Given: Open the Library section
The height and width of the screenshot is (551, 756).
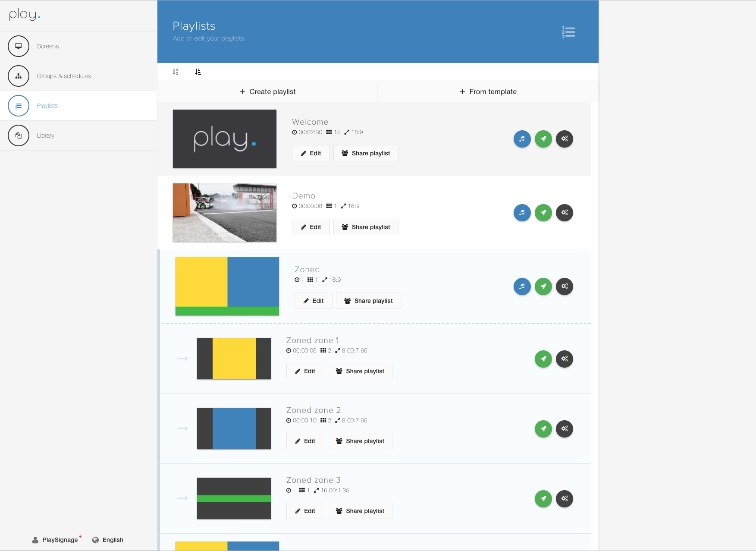Looking at the screenshot, I should 46,135.
